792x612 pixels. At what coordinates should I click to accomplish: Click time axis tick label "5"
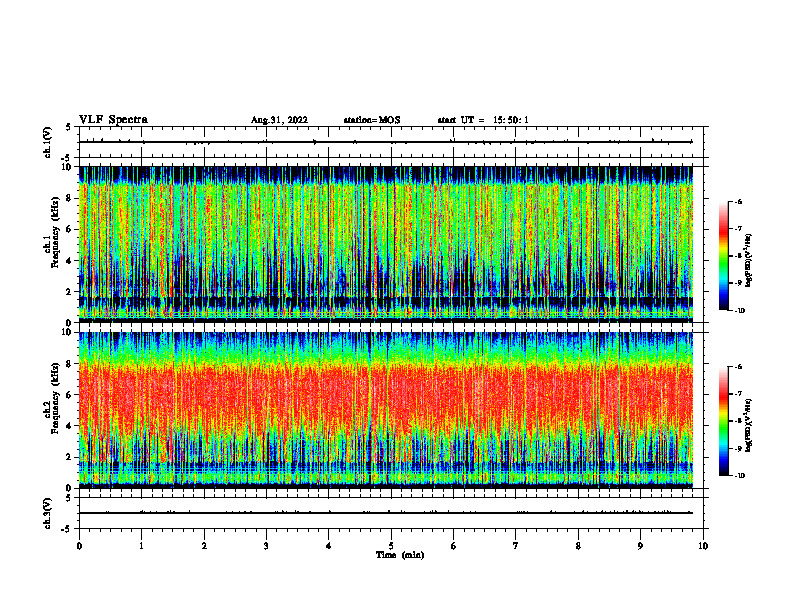click(x=391, y=546)
